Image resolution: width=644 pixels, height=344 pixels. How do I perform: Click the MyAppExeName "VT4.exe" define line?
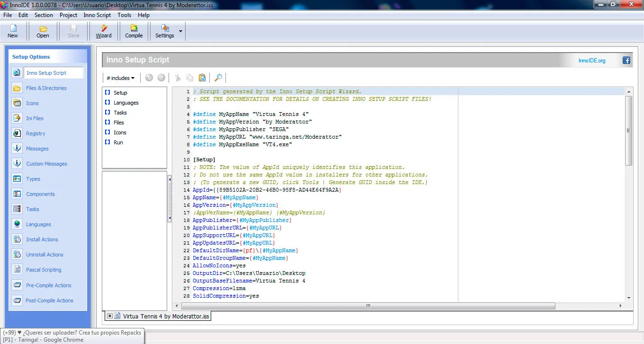pyautogui.click(x=242, y=144)
